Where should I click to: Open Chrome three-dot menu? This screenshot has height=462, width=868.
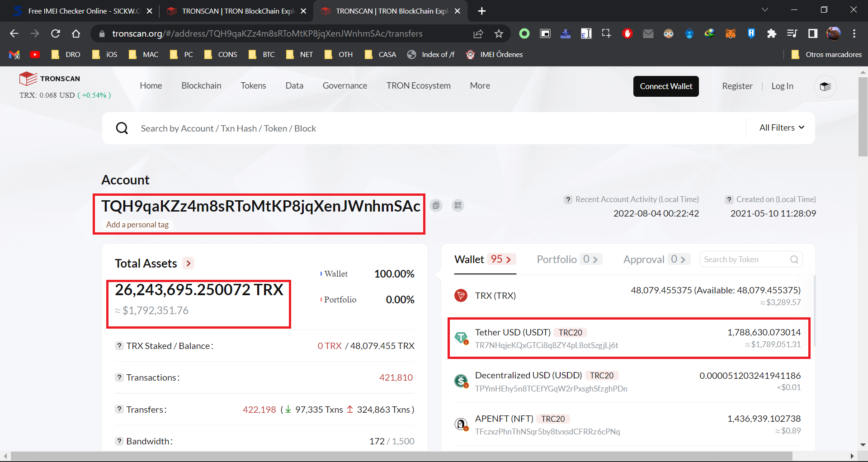tap(854, 33)
